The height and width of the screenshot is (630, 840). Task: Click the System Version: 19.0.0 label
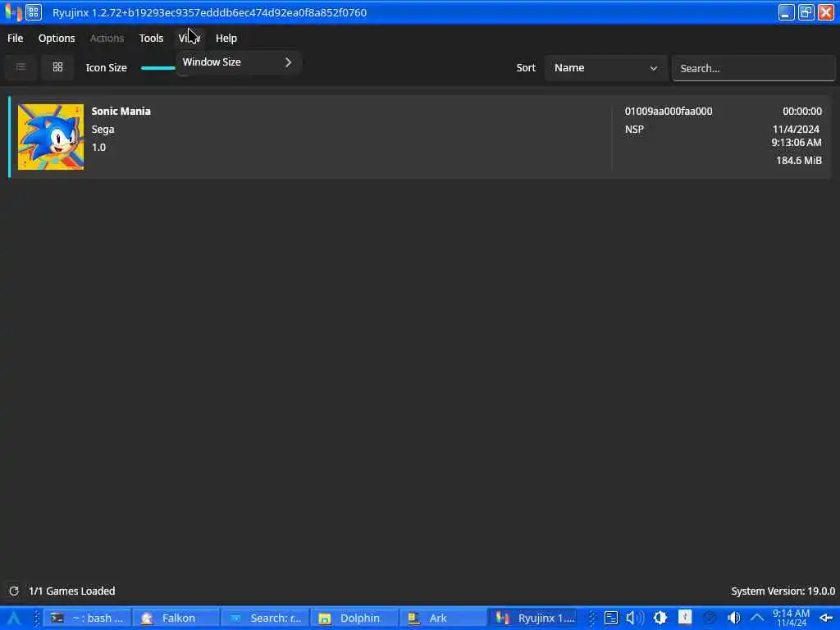coord(783,591)
